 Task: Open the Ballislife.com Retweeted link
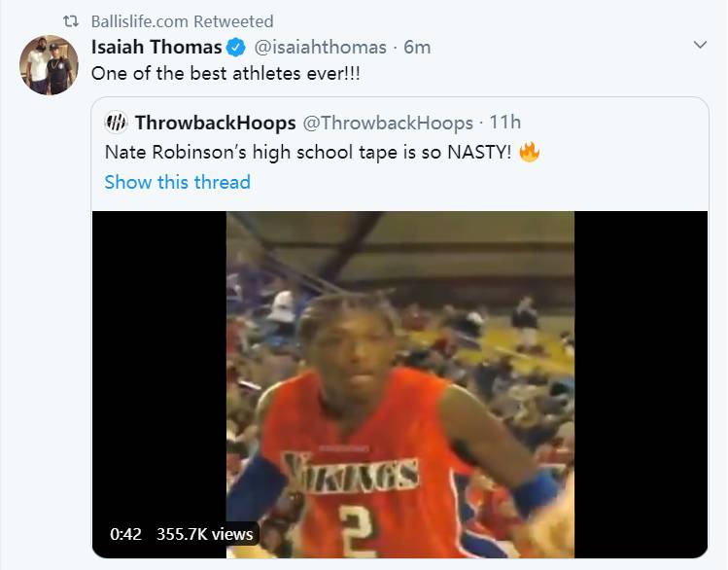click(x=182, y=21)
